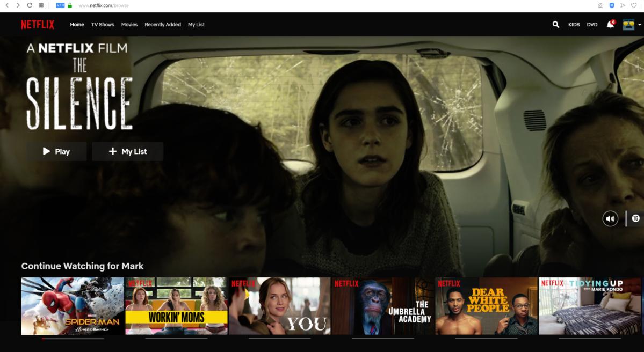Open the browser speed dial grid
Image resolution: width=644 pixels, height=352 pixels.
41,5
